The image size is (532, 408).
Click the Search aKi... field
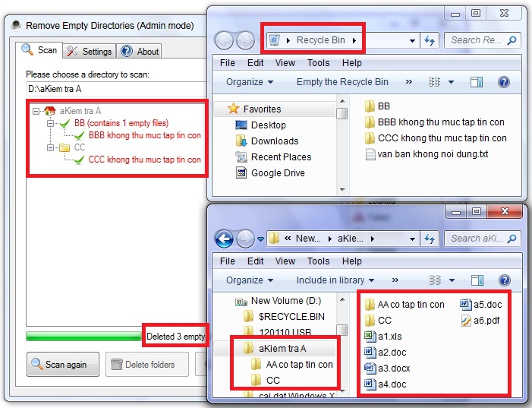coord(483,239)
